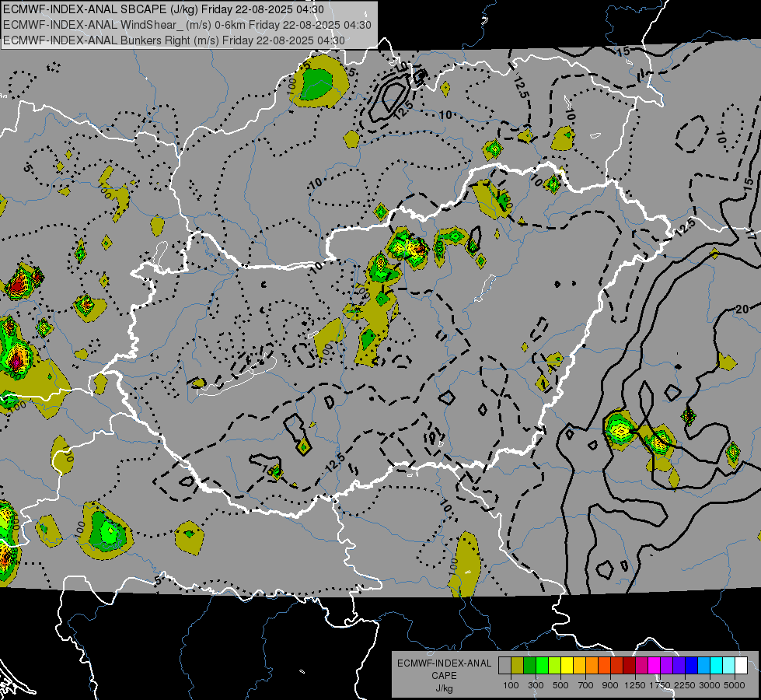
Task: Click the 300 value on the legend scale
Action: tap(536, 685)
